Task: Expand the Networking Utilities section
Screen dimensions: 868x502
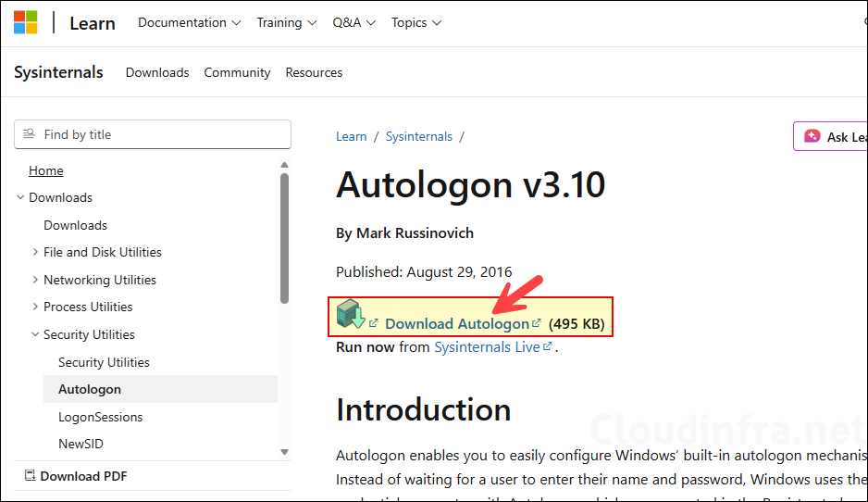Action: 35,280
